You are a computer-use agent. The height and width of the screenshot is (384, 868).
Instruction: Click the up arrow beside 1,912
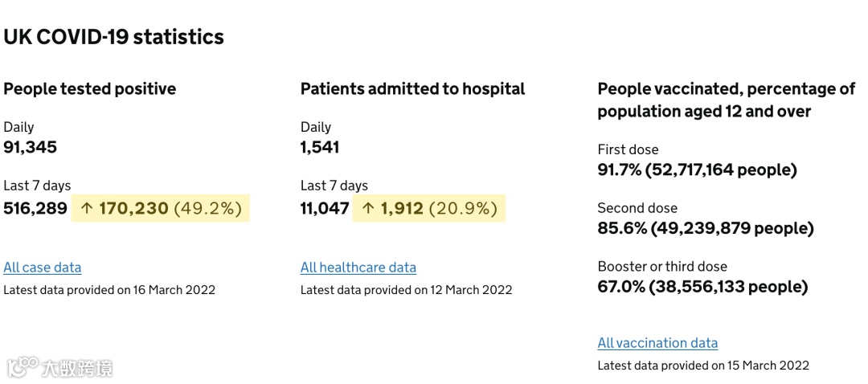(368, 209)
